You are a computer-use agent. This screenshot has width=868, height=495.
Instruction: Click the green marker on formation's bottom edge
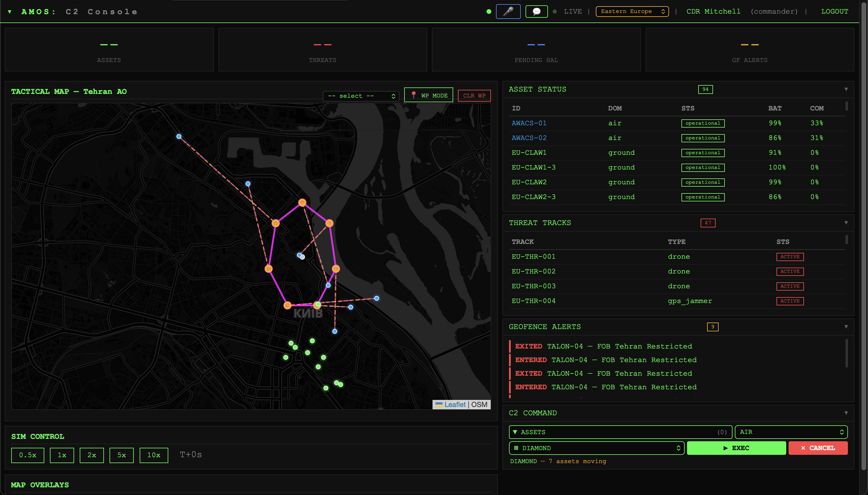(x=318, y=304)
